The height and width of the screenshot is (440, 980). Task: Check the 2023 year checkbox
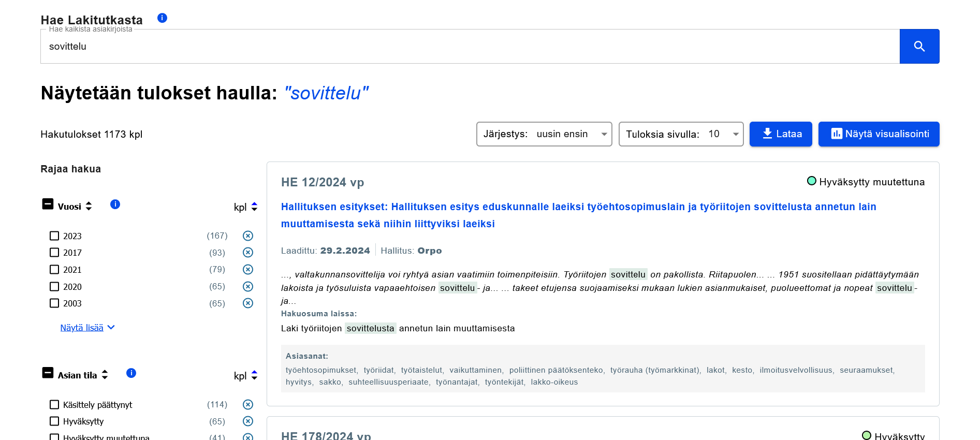click(x=54, y=236)
